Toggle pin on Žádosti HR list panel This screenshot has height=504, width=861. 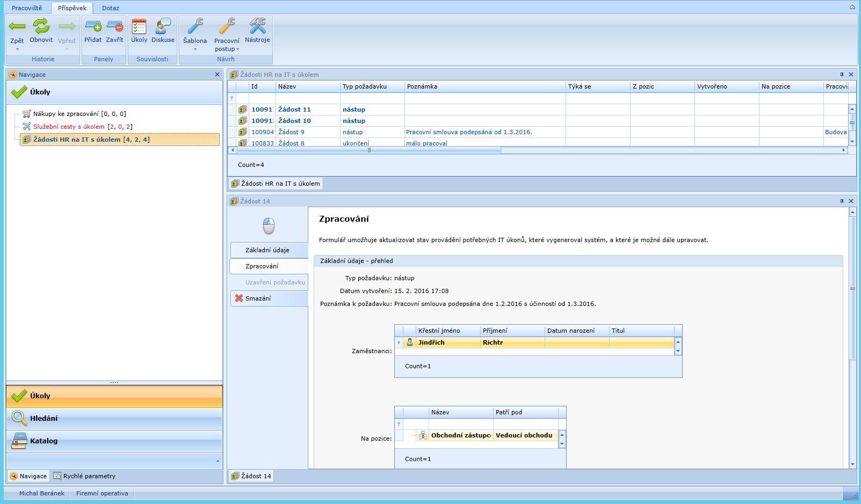click(x=842, y=75)
